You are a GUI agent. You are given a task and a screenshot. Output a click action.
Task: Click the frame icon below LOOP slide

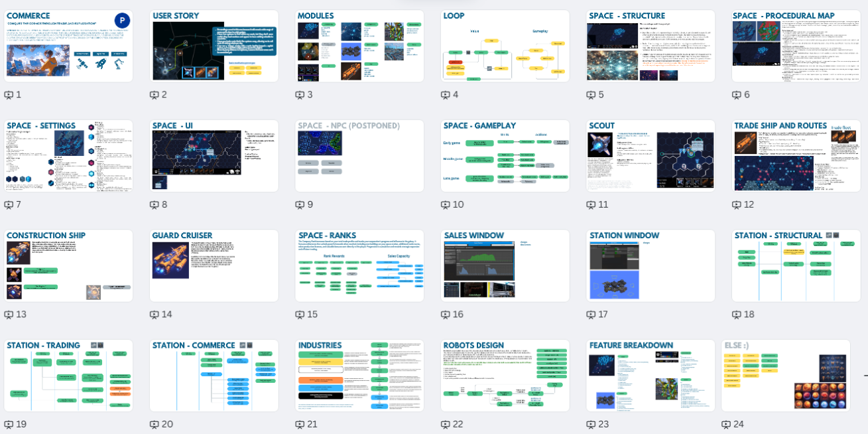pyautogui.click(x=446, y=95)
